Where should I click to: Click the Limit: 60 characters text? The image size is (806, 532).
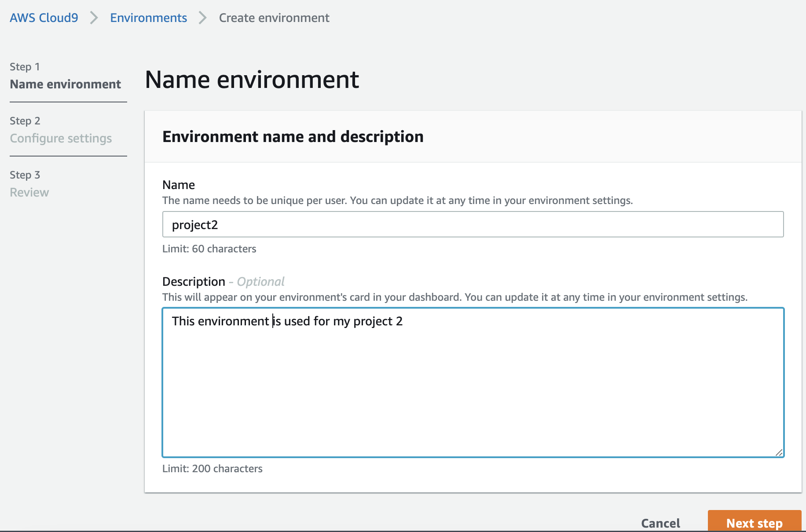coord(209,248)
